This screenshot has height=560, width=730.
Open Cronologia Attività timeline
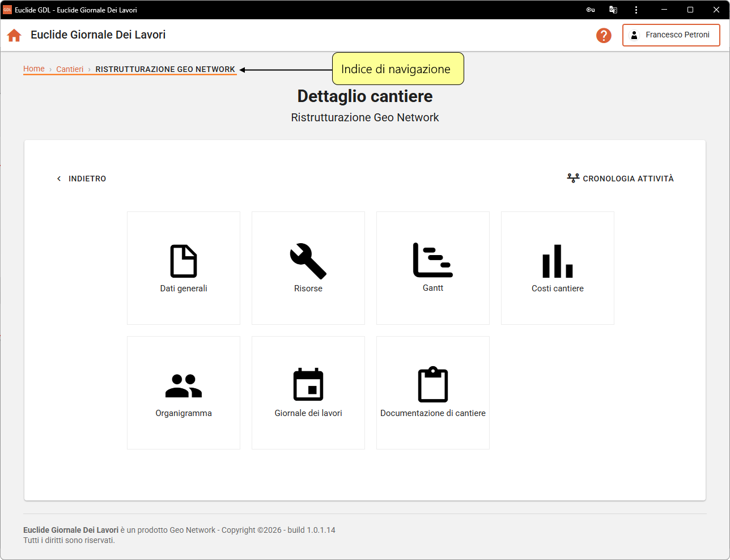621,179
